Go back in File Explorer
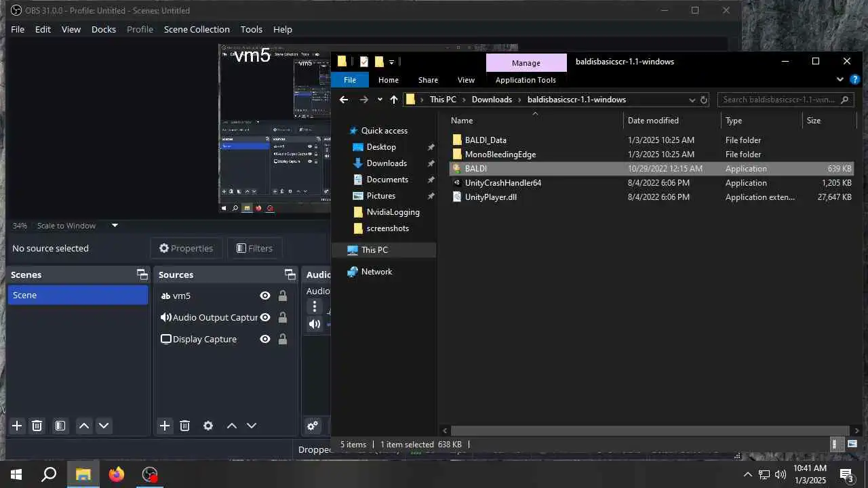The height and width of the screenshot is (488, 868). tap(344, 100)
